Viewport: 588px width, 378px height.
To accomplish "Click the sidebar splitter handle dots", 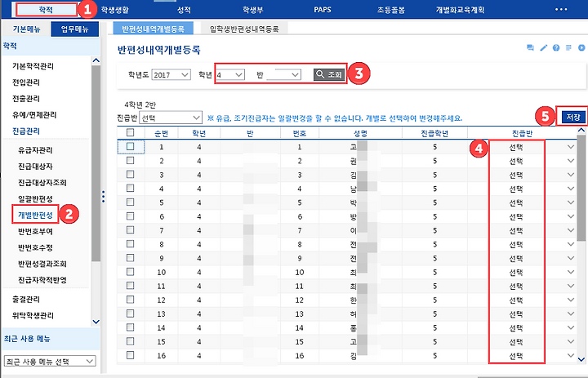I will (104, 197).
